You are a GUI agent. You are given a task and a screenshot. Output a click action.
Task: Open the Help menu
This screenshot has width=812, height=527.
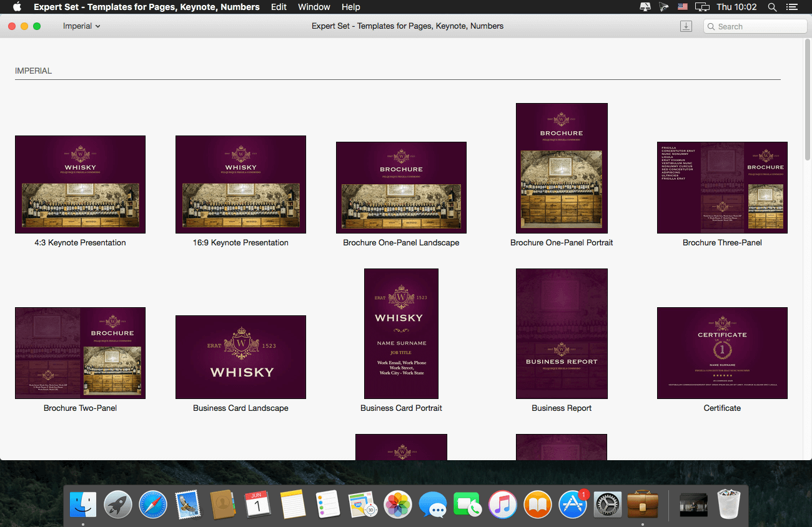click(351, 7)
